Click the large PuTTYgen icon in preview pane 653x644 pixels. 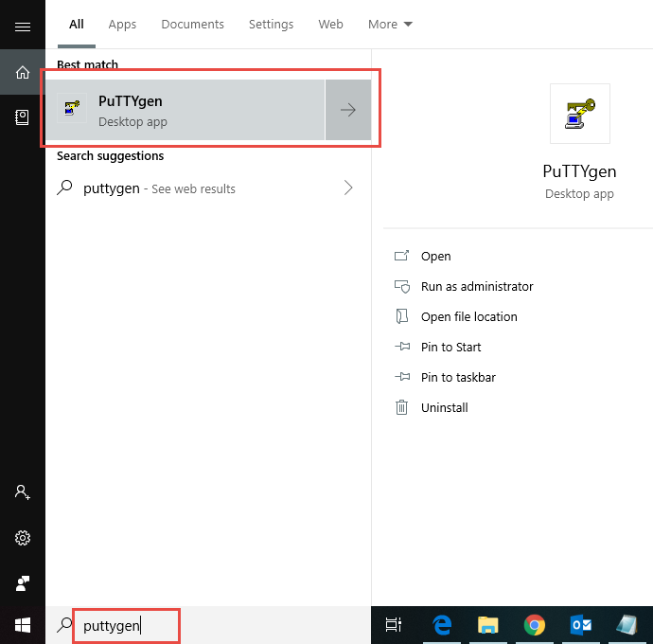click(x=580, y=114)
